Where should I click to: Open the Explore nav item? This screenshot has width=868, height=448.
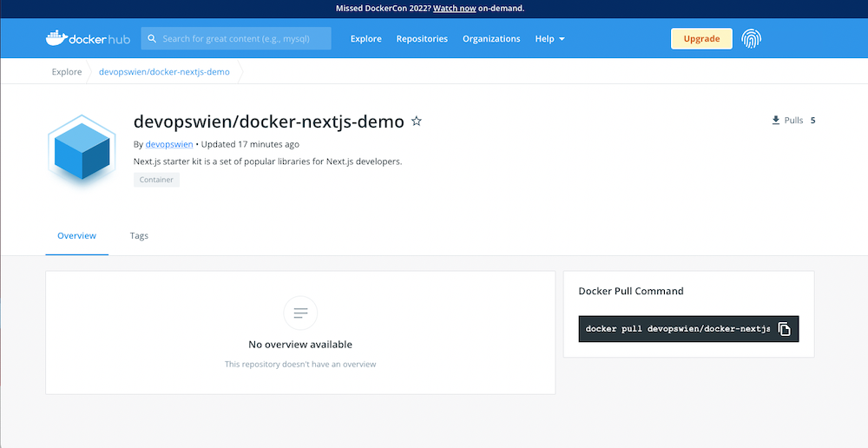coord(366,39)
